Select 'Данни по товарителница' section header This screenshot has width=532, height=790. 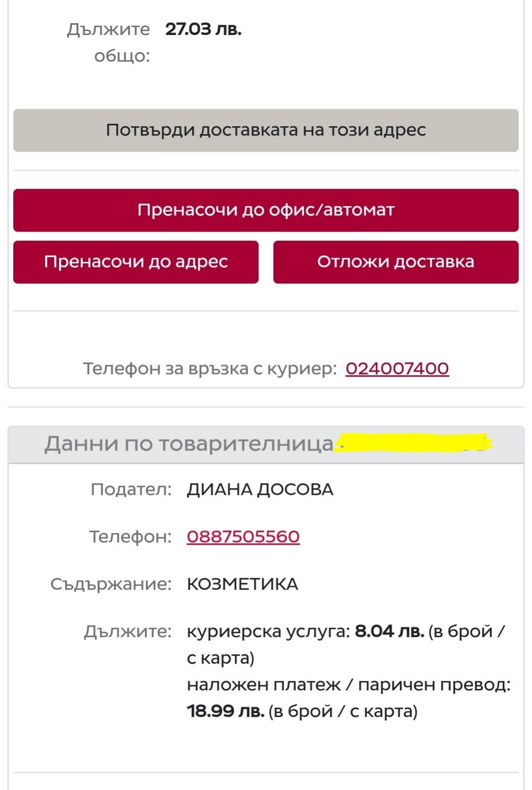(x=189, y=444)
